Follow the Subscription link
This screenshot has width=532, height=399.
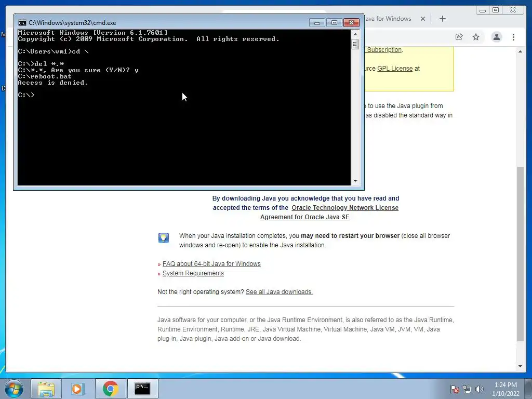click(x=384, y=49)
